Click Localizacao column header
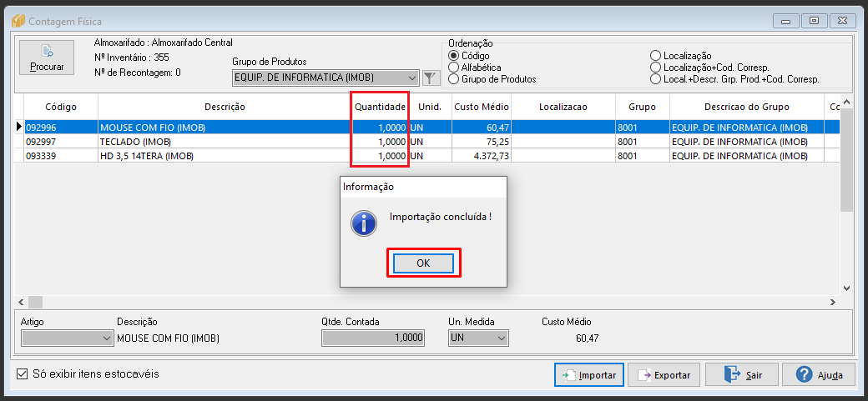868x401 pixels. click(x=563, y=107)
